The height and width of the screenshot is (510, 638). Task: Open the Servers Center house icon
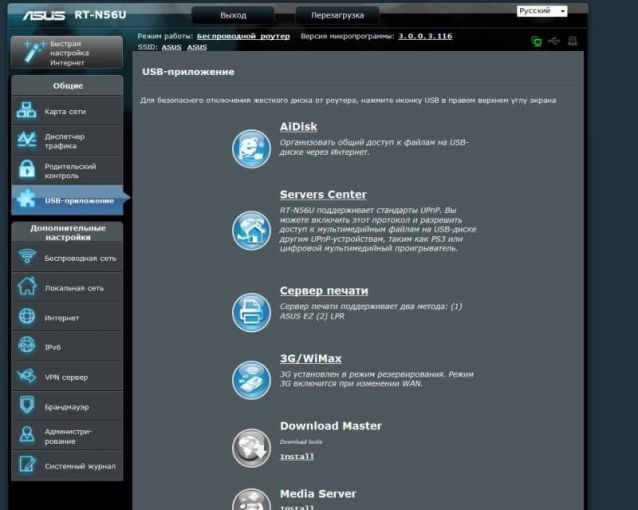[x=251, y=230]
